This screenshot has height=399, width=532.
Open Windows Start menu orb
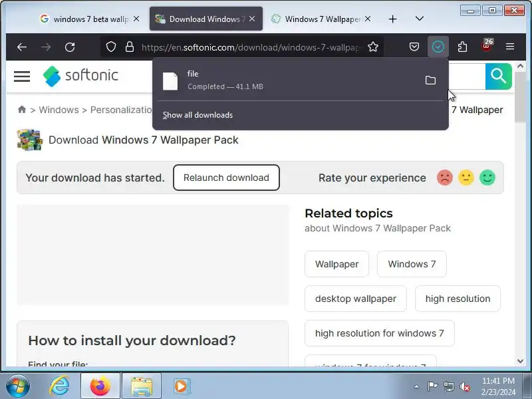coord(18,386)
